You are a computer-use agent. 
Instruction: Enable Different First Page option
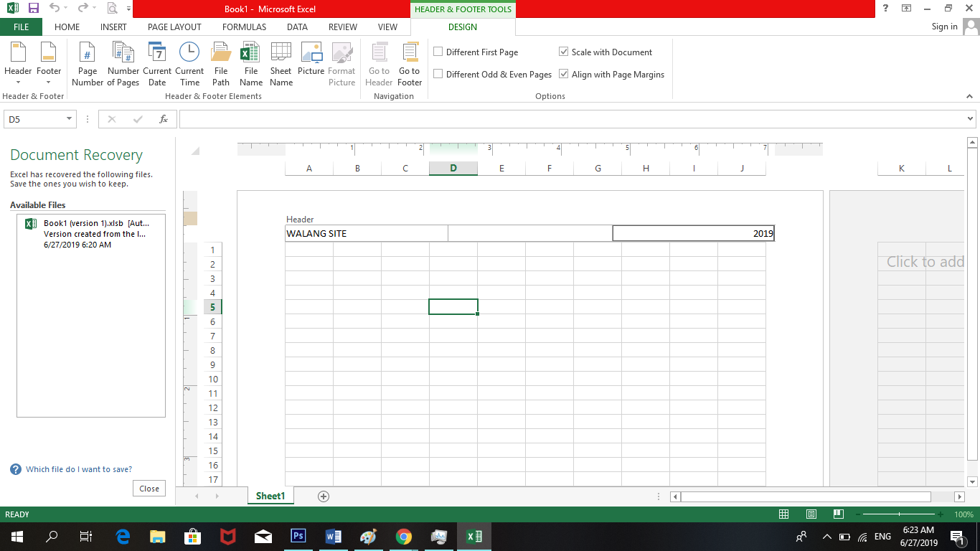tap(438, 52)
